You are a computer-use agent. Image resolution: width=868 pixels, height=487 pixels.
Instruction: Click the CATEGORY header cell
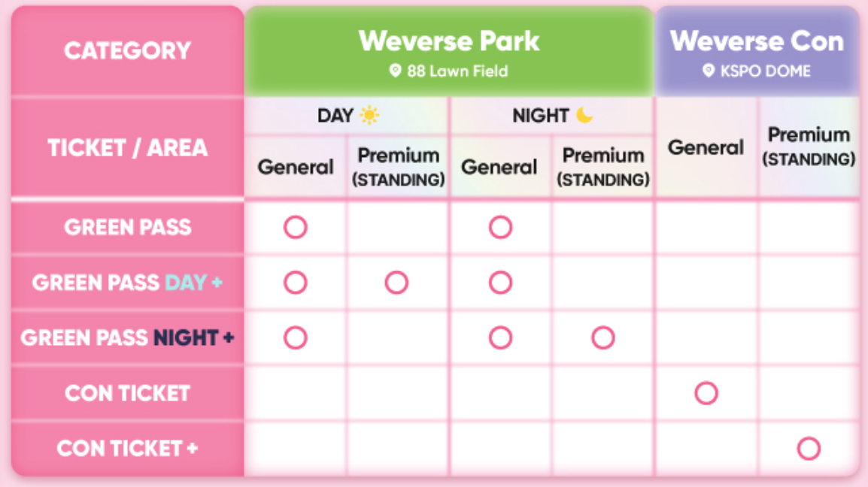coord(128,51)
